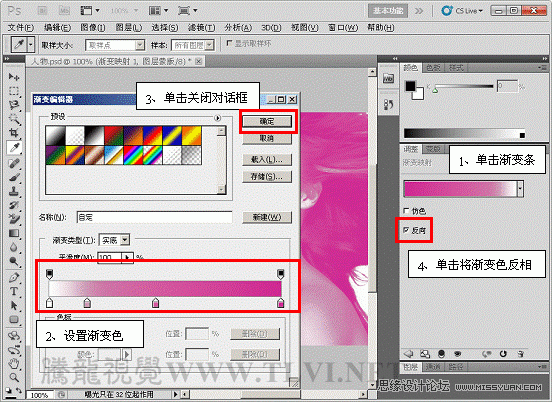This screenshot has height=402, width=552.
Task: Click the 载入(L)... load button
Action: 267,160
